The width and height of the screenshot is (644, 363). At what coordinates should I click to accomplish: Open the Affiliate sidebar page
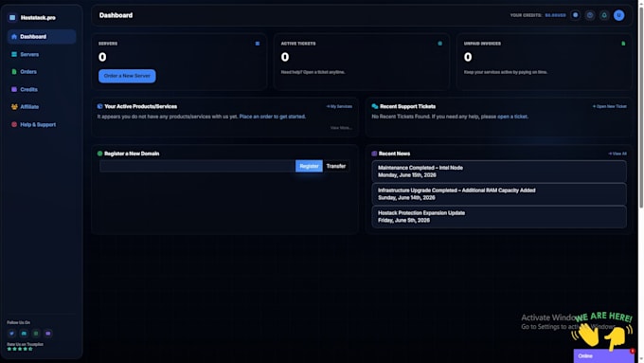tap(42, 107)
